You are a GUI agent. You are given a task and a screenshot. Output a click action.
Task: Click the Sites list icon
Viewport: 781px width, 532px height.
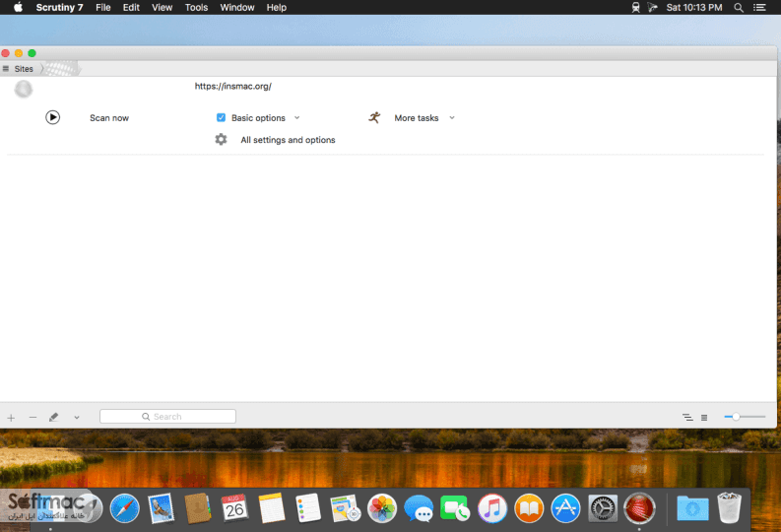tap(6, 69)
